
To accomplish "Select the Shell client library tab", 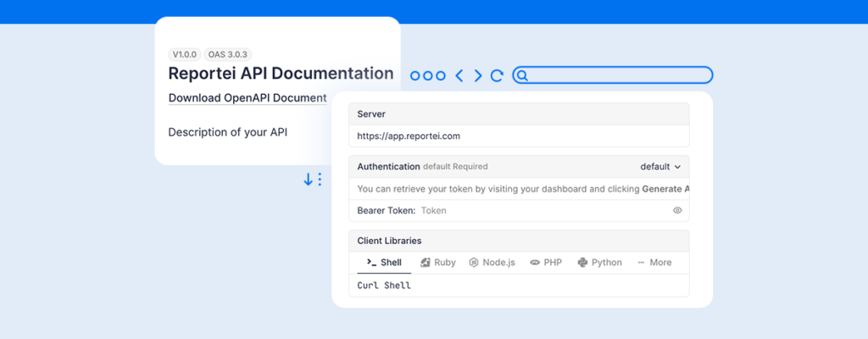I will pos(384,263).
